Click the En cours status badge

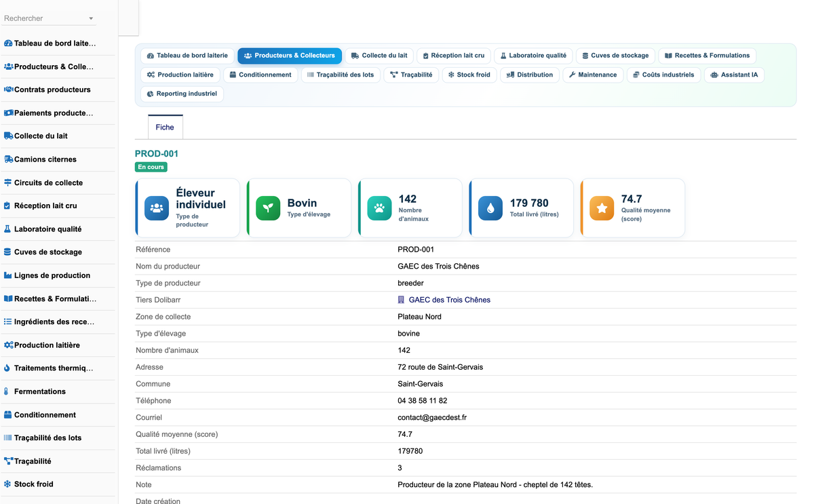tap(151, 167)
